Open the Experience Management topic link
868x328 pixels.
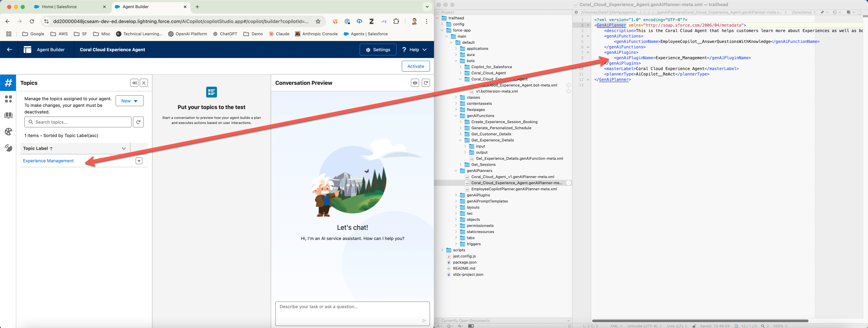[48, 161]
